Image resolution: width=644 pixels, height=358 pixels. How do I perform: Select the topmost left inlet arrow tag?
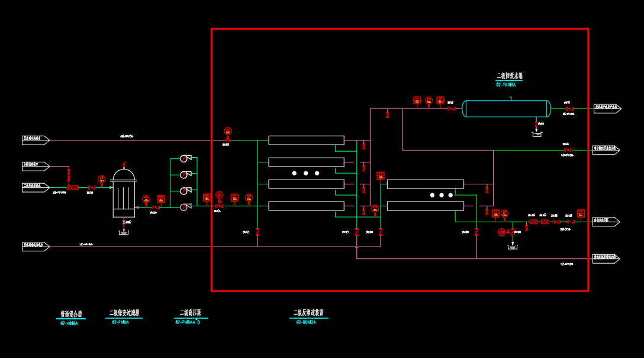pos(36,140)
